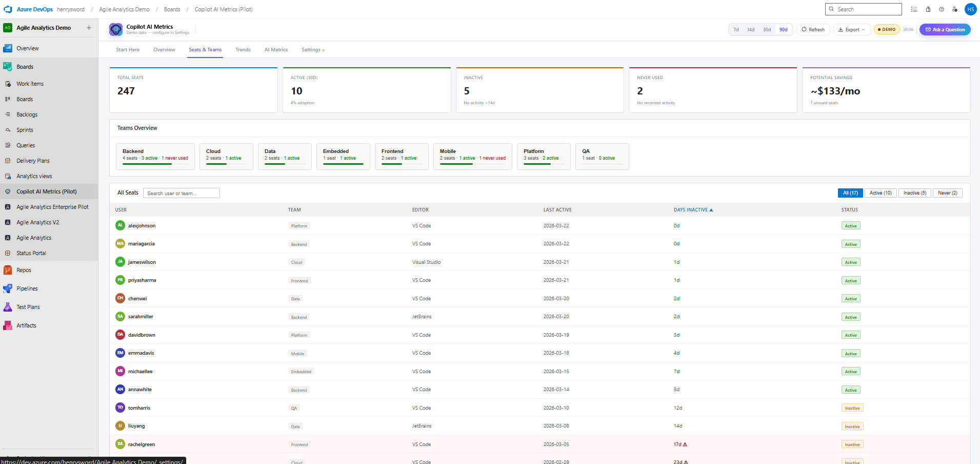Refresh the Copilot AI Metrics data
This screenshot has height=464, width=980.
[813, 29]
